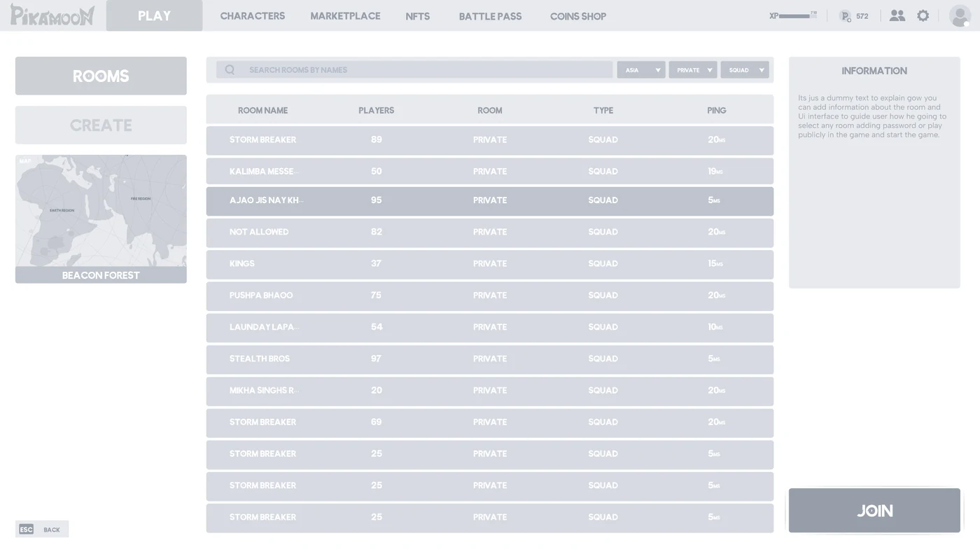This screenshot has height=552, width=980.
Task: Open the BATTLE PASS tab
Action: pos(490,16)
